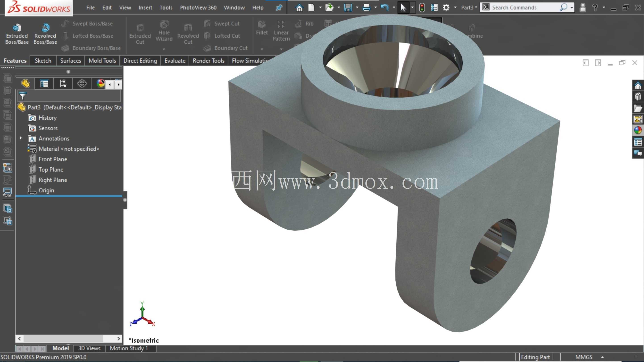Open the Motion Study 1 tab
This screenshot has height=362, width=644.
click(129, 348)
